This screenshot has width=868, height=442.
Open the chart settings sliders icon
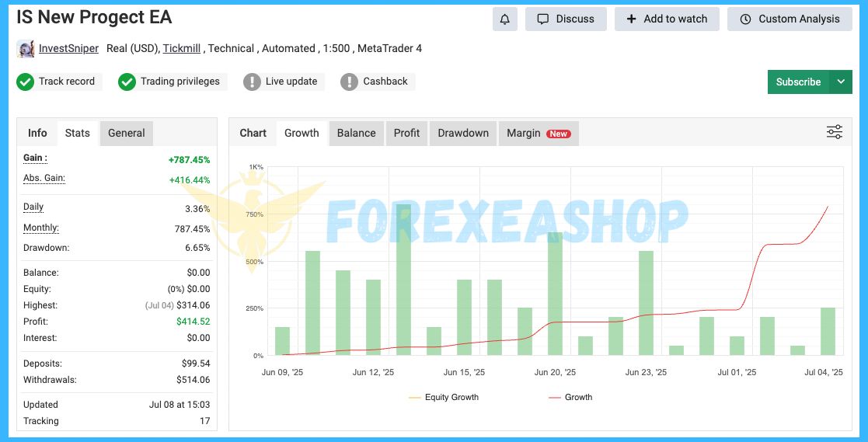[834, 133]
